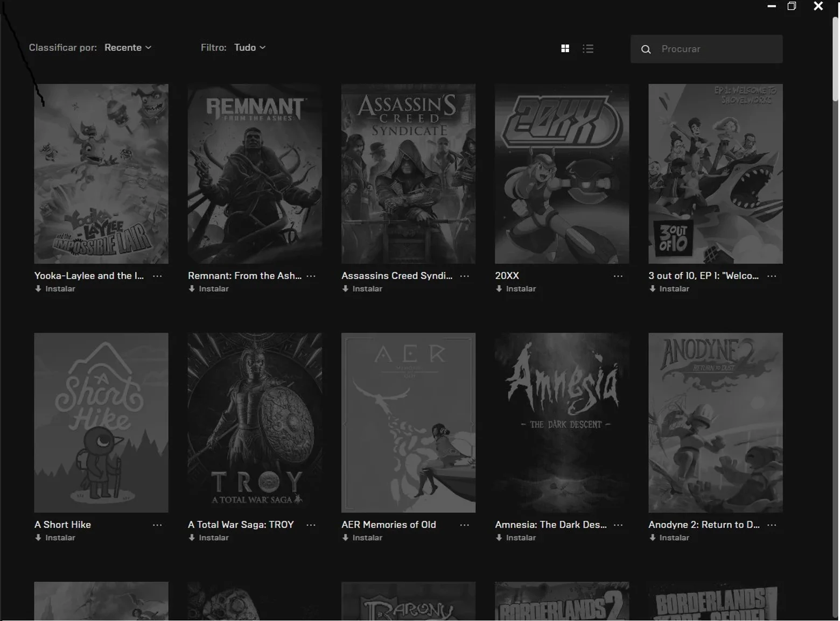The image size is (840, 621).
Task: Open options menu for Assassins Creed Syndicate
Action: [465, 276]
